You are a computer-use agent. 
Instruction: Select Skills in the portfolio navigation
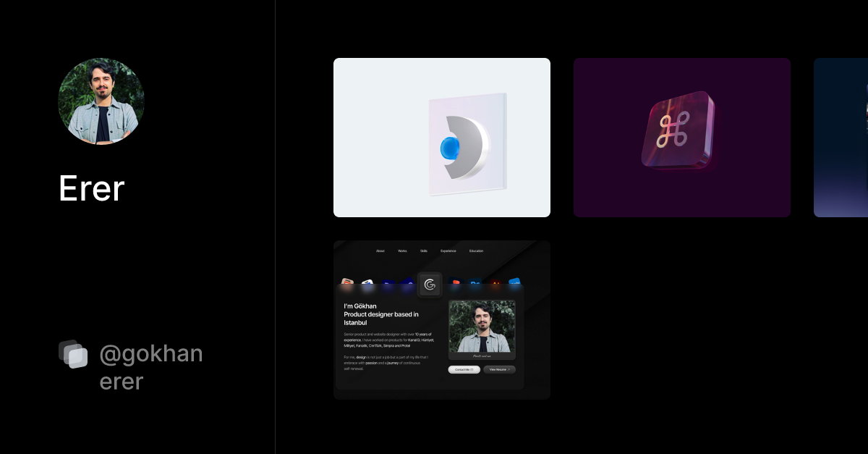[424, 251]
